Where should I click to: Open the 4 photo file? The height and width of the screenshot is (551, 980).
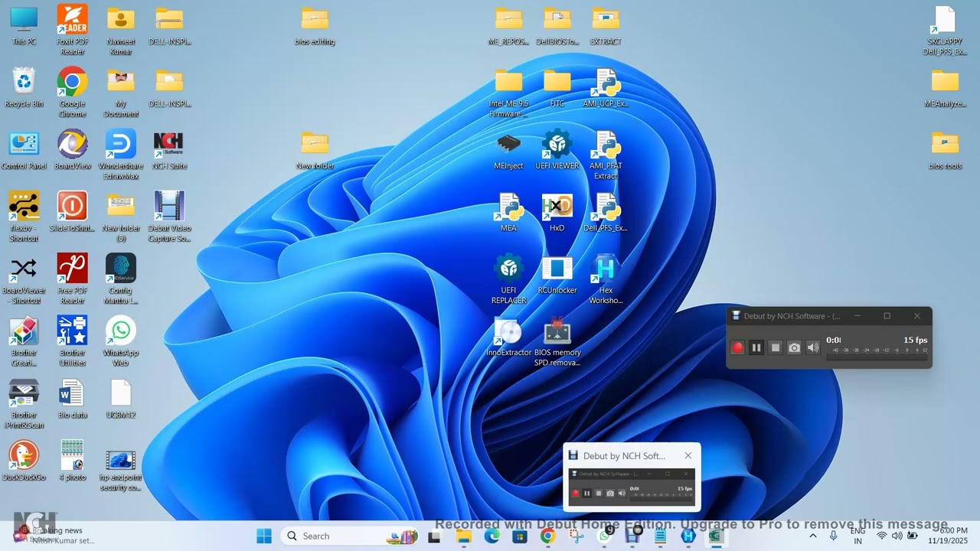(72, 460)
